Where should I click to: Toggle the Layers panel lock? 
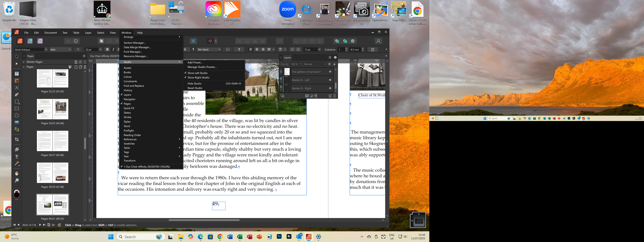point(334,64)
